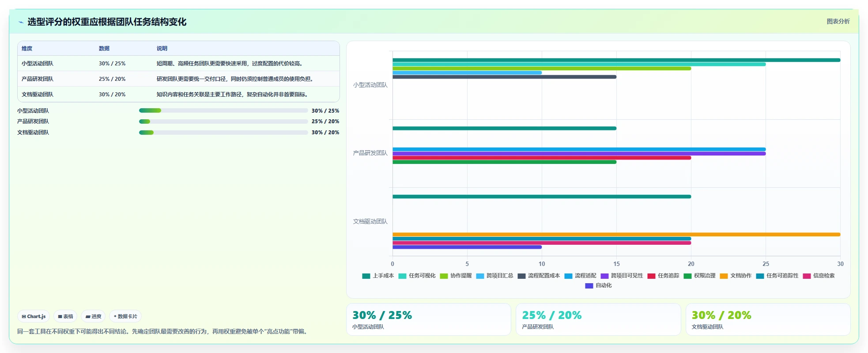868x353 pixels.
Task: Open the 25% / 20% 产品研发团队 stat card
Action: tap(598, 319)
